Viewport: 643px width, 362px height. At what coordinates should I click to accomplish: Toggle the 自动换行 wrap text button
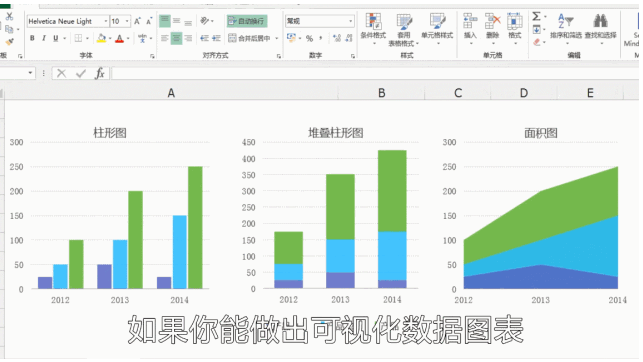point(247,21)
